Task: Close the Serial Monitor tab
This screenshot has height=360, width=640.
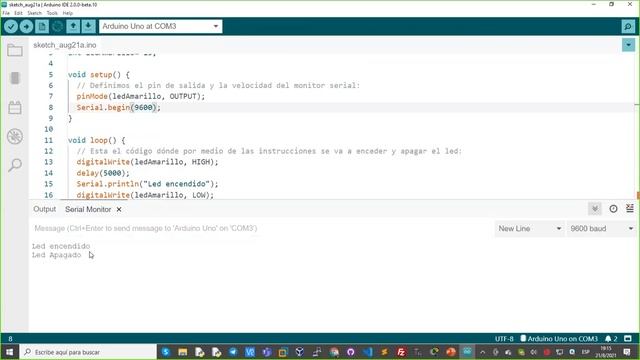Action: tap(119, 209)
